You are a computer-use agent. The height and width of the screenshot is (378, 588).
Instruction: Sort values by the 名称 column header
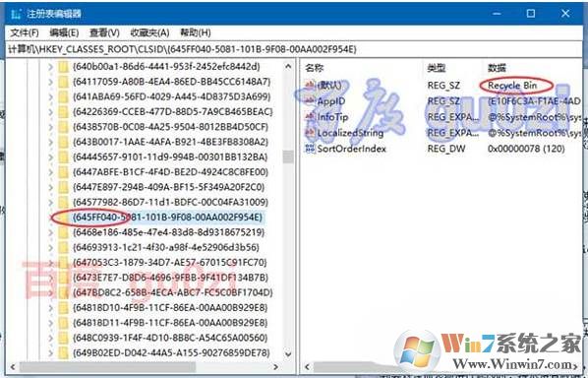(x=315, y=68)
